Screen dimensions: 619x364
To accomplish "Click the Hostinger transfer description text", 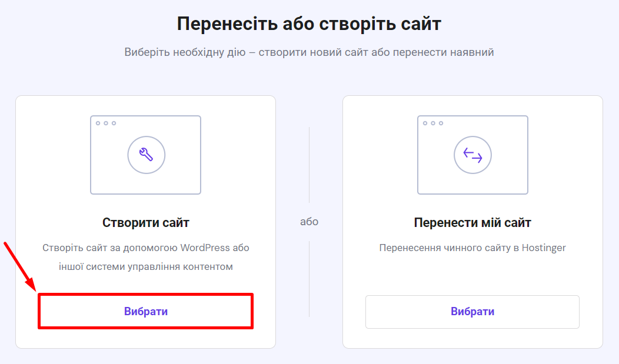I will click(472, 248).
